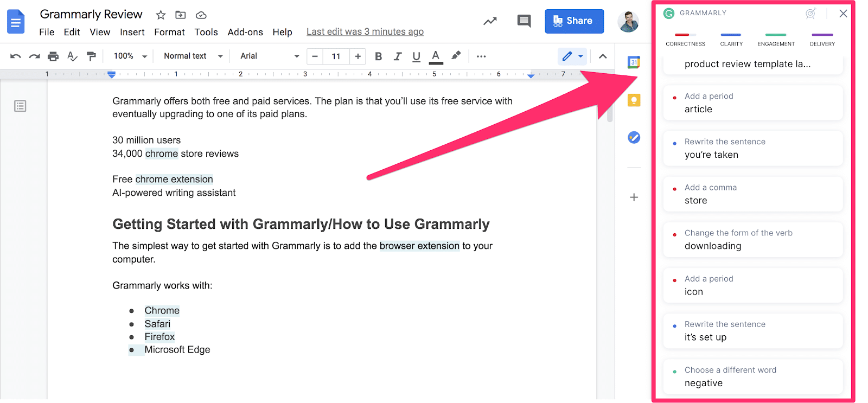Switch to Correctness tab
The width and height of the screenshot is (868, 403).
pos(686,40)
